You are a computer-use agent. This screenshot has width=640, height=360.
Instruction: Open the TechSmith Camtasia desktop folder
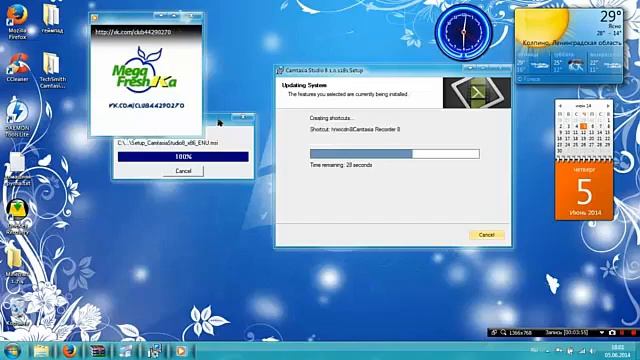pyautogui.click(x=52, y=70)
